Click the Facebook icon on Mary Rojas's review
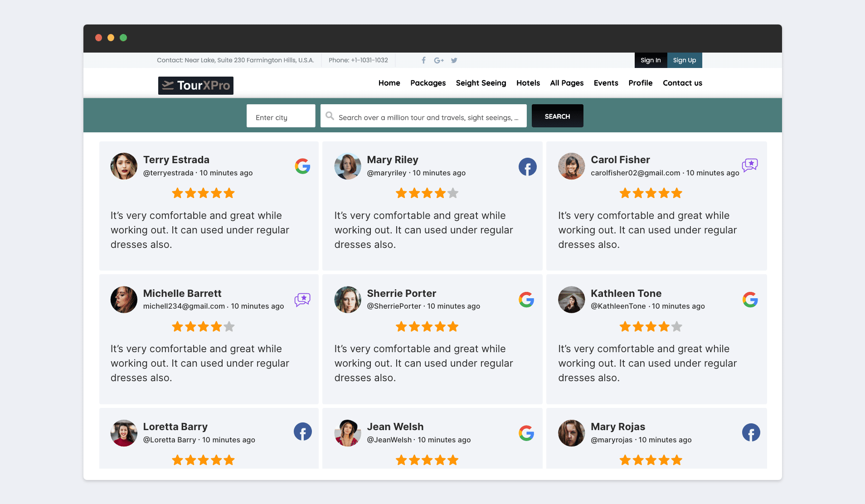This screenshot has height=504, width=865. pos(751,432)
